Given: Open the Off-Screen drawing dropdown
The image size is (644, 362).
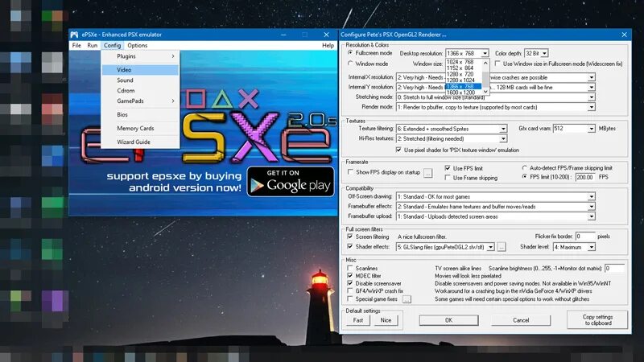Looking at the screenshot, I should [591, 196].
